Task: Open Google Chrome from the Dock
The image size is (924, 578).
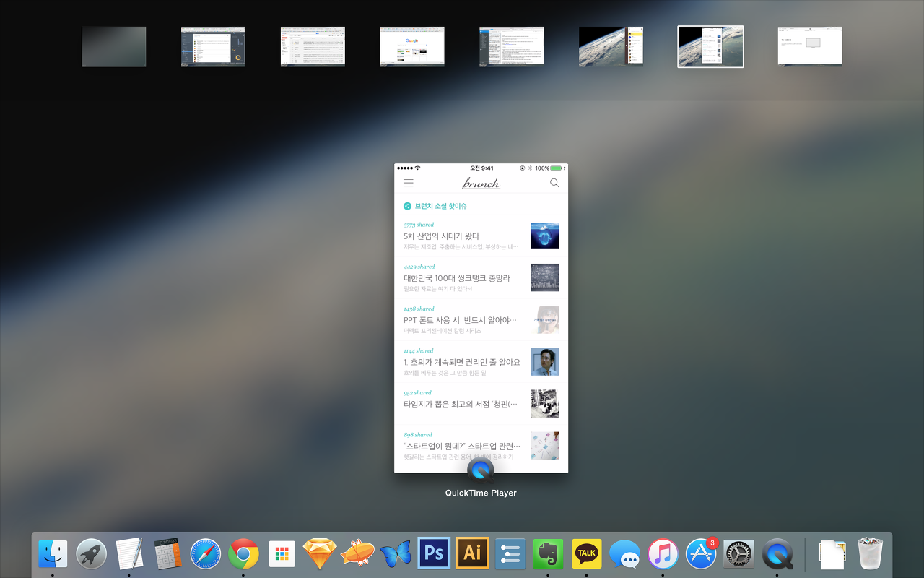Action: [243, 554]
